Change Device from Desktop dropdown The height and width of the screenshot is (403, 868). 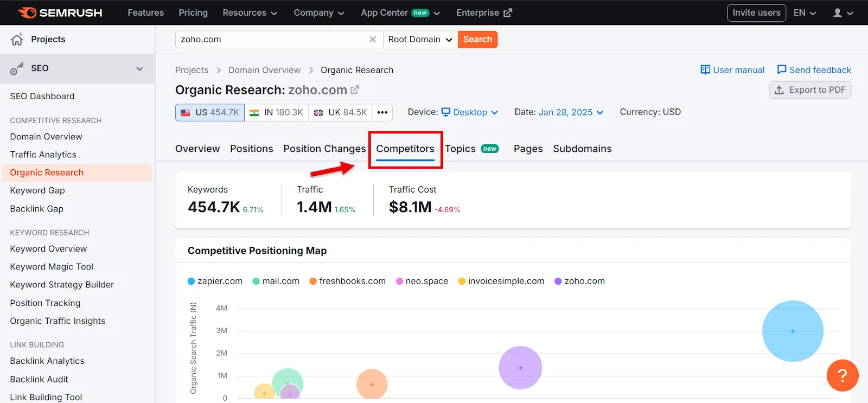[x=470, y=112]
